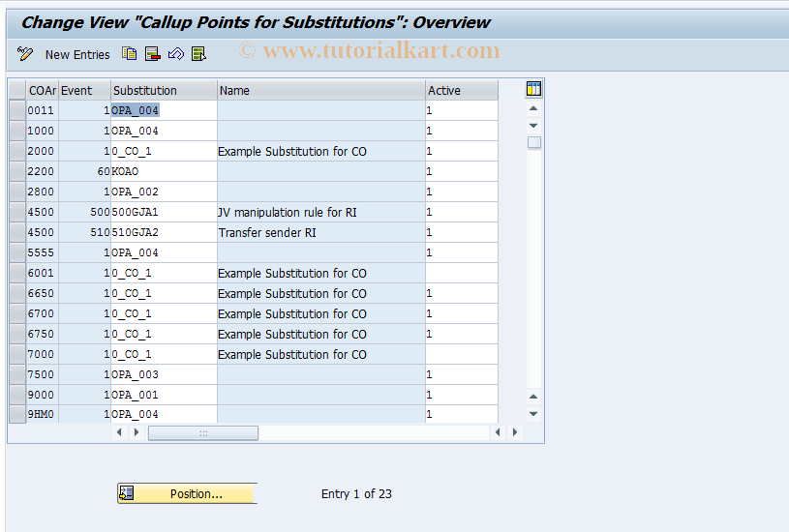Screen dimensions: 789x532
Task: Click the COAr cell 9HM0
Action: (43, 414)
